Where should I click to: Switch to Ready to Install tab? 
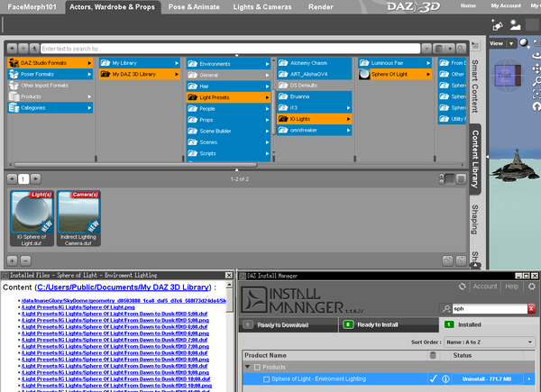click(389, 324)
